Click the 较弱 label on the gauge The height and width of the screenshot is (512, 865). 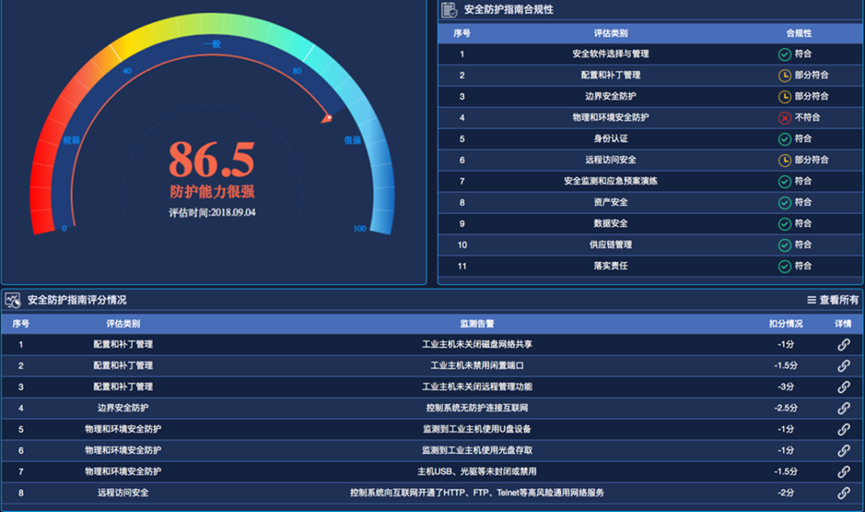[71, 140]
